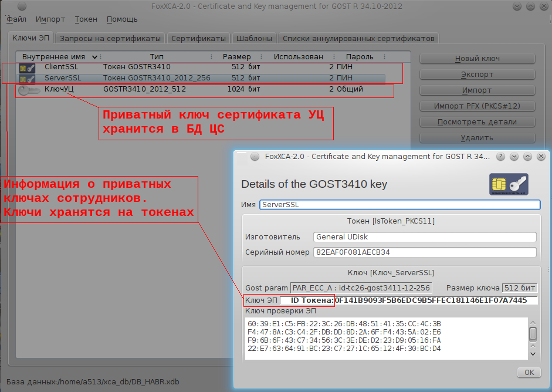Image resolution: width=552 pixels, height=392 pixels.
Task: Select the ServerSSL row name
Action: pyautogui.click(x=63, y=78)
